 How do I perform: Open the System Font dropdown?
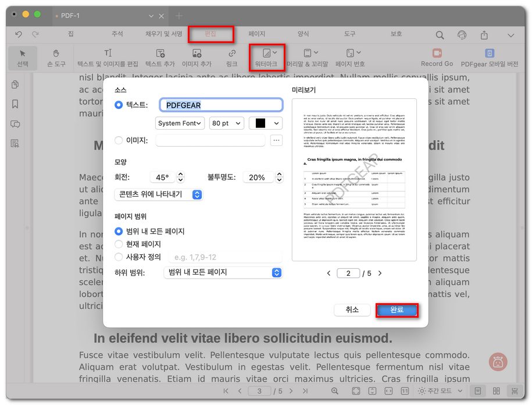click(x=180, y=123)
